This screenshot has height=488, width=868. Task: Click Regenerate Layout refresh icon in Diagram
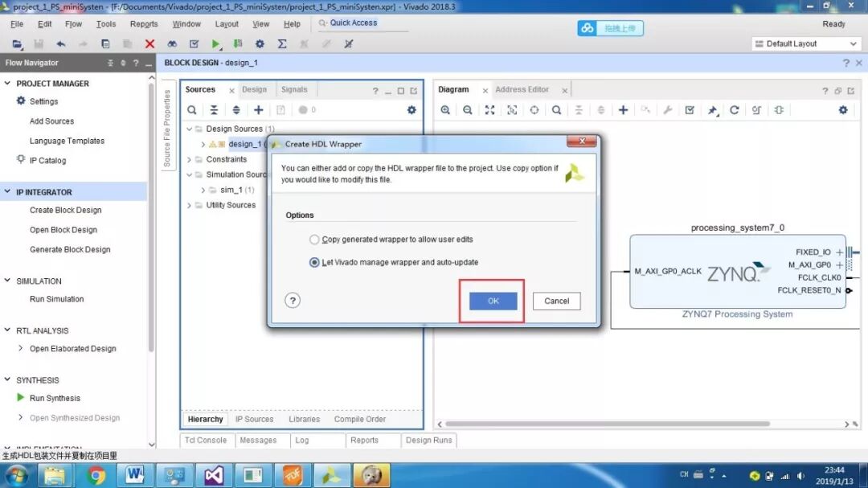tap(735, 109)
